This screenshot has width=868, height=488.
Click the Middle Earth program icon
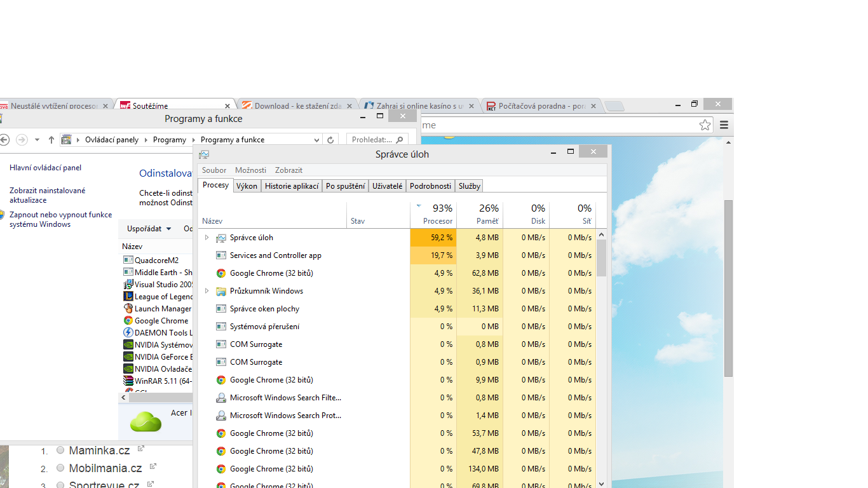point(128,272)
